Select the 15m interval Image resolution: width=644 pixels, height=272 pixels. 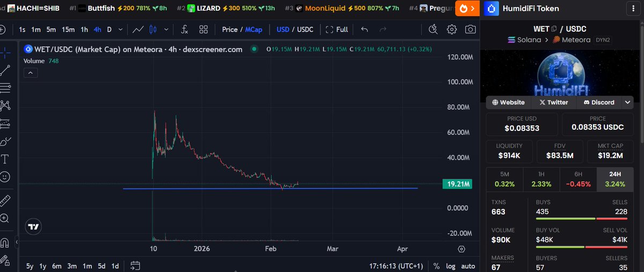tap(68, 30)
